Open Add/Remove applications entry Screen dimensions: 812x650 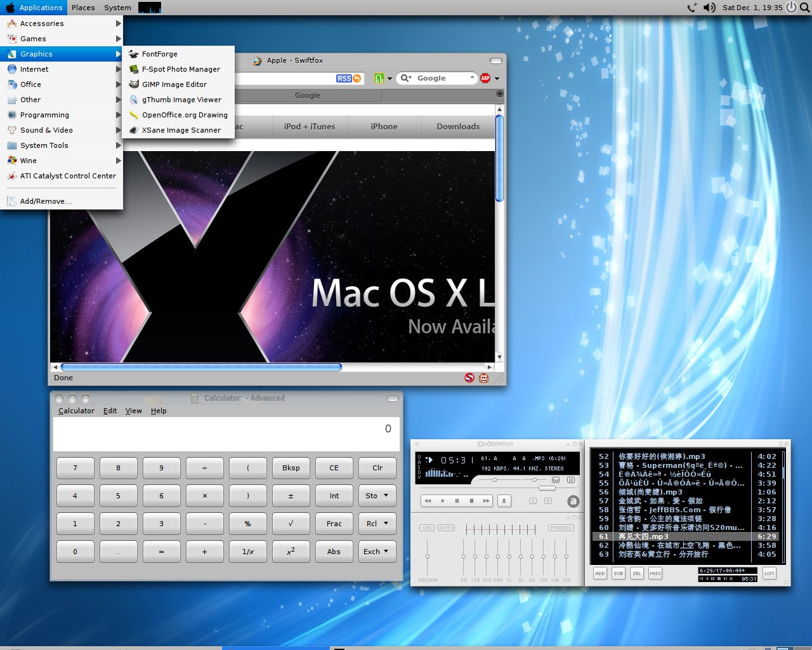62,201
